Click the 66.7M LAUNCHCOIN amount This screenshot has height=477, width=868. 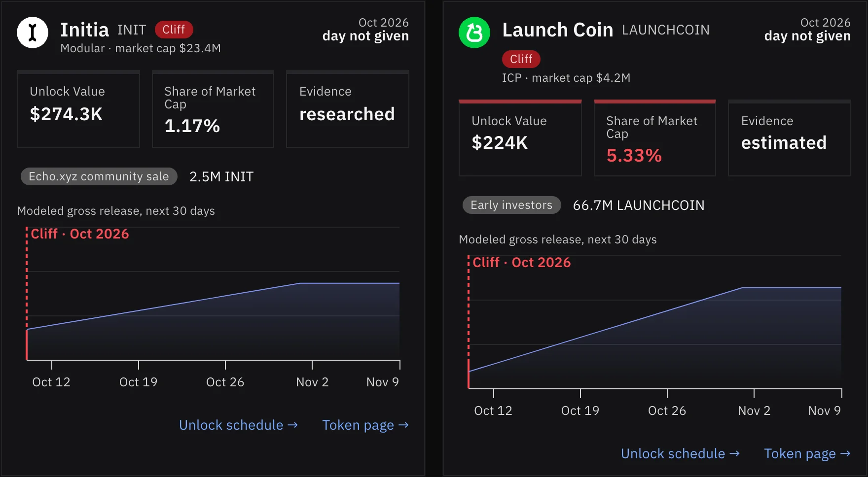coord(639,205)
